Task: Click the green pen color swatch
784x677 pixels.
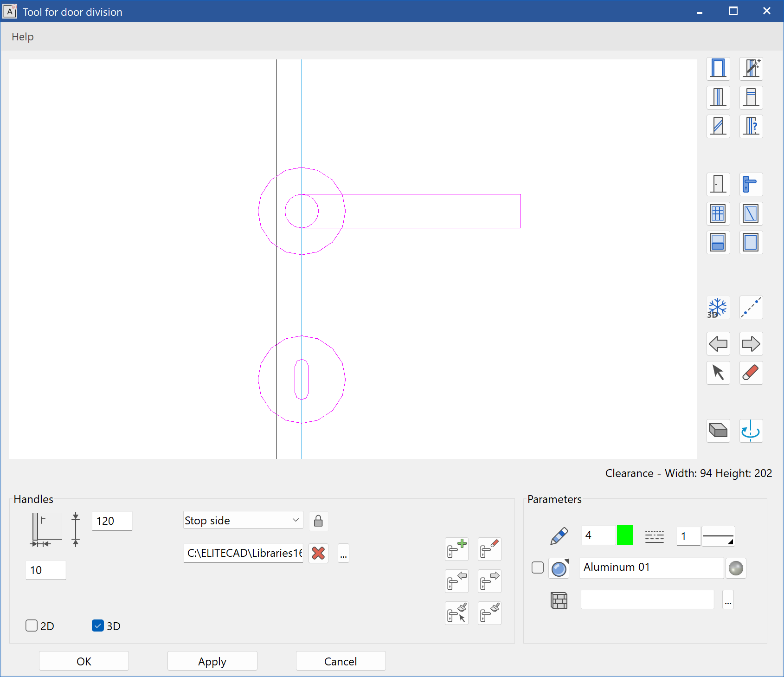Action: pyautogui.click(x=625, y=535)
